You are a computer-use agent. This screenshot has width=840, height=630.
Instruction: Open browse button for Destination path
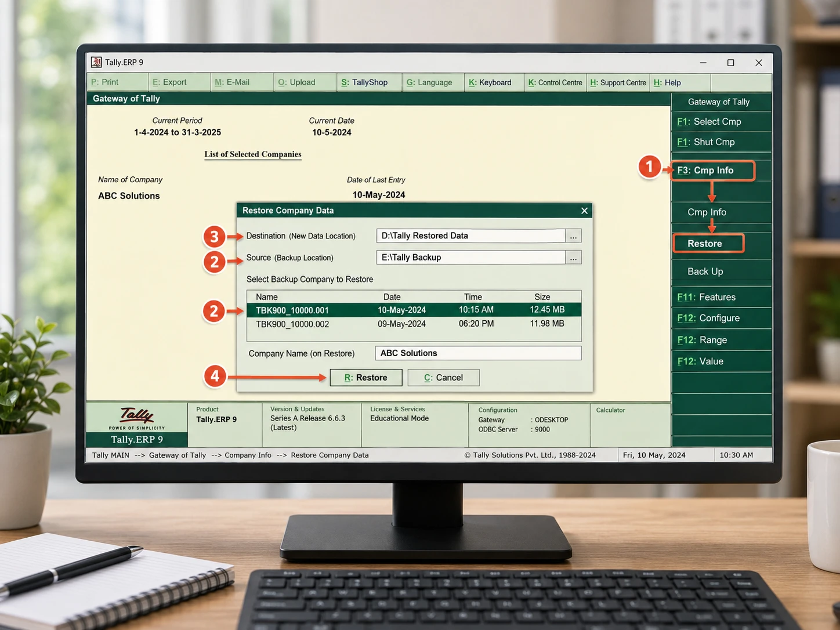573,236
